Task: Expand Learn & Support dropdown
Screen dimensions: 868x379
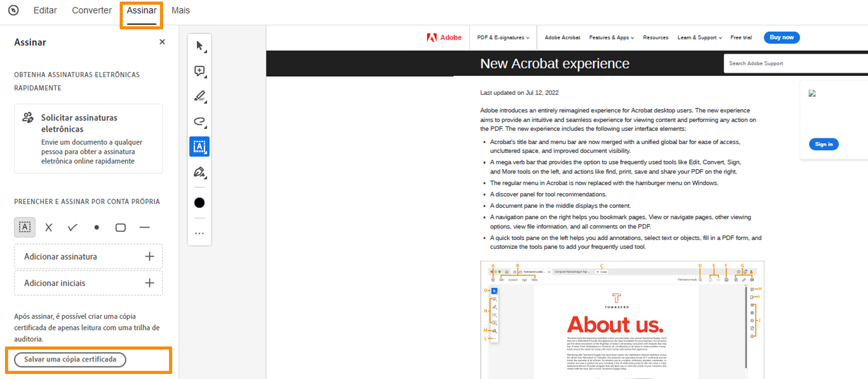Action: 699,38
